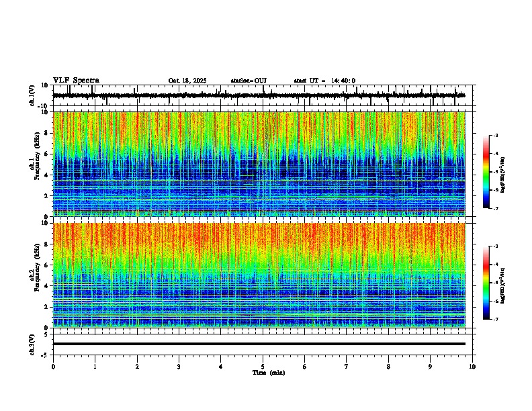532x411 pixels.
Task: Select the "ch.1(V)" waveform axis label
Action: pyautogui.click(x=33, y=95)
